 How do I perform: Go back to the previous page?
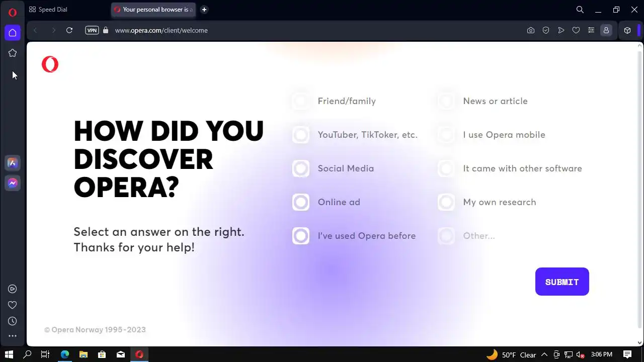click(x=35, y=30)
